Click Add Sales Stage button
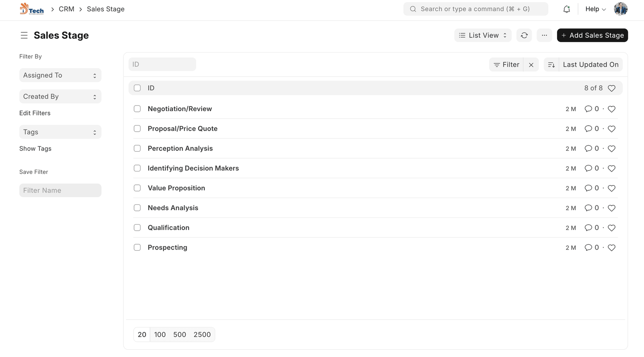Screen dimensions: 644x357 pos(592,35)
